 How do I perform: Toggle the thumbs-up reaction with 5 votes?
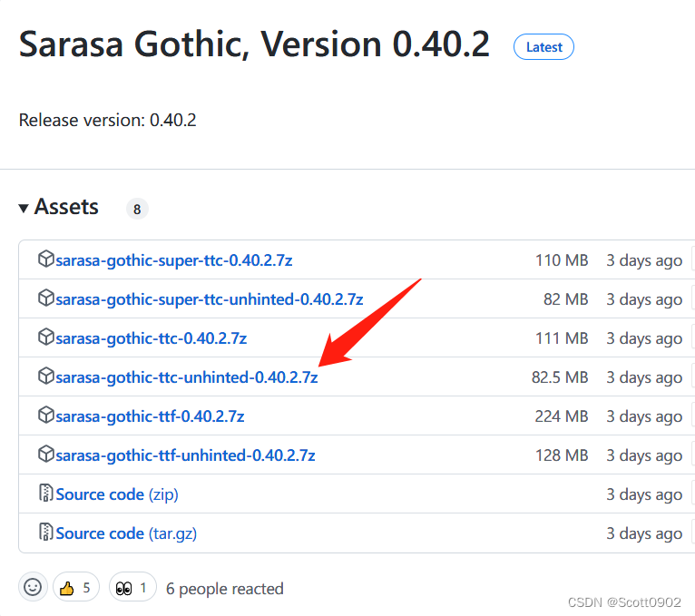click(76, 587)
